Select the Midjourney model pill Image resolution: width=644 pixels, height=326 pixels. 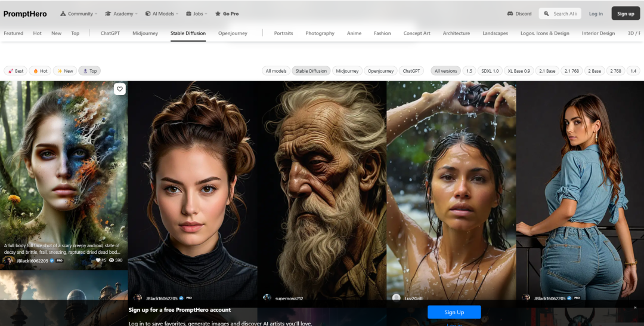(x=348, y=70)
